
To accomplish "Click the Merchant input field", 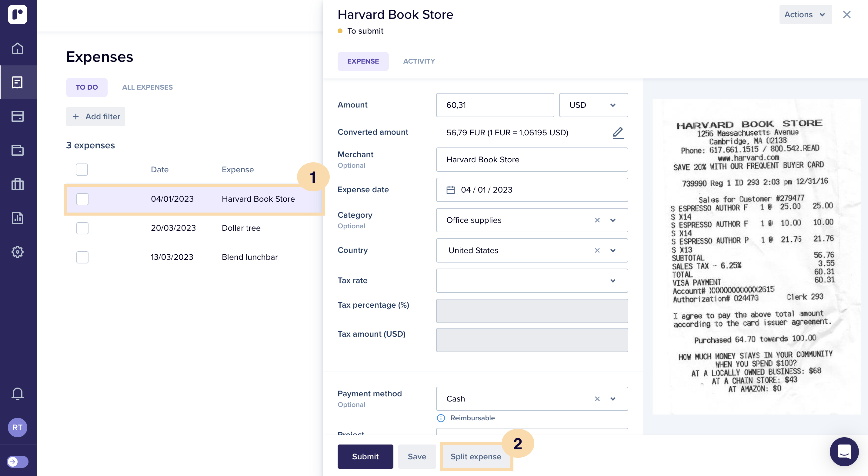I will [x=531, y=160].
